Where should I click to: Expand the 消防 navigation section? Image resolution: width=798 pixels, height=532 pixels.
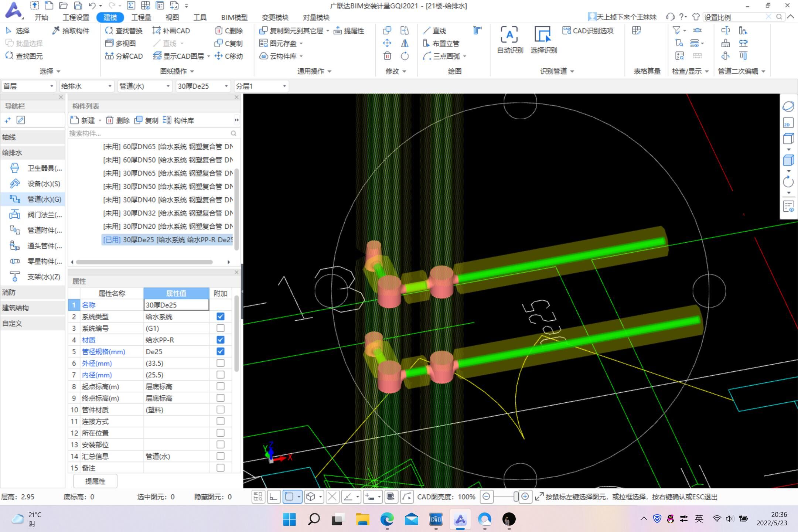point(33,293)
